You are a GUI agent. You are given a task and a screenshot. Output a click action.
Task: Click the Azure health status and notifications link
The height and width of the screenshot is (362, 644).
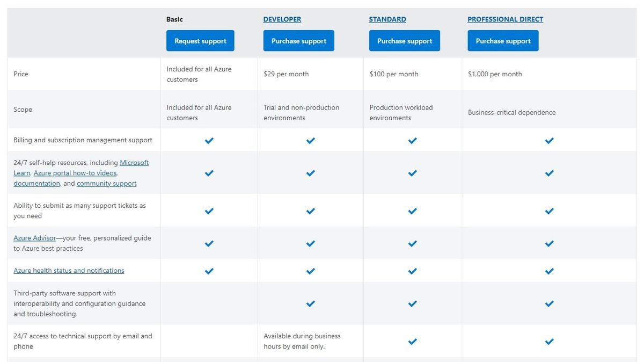tap(69, 270)
